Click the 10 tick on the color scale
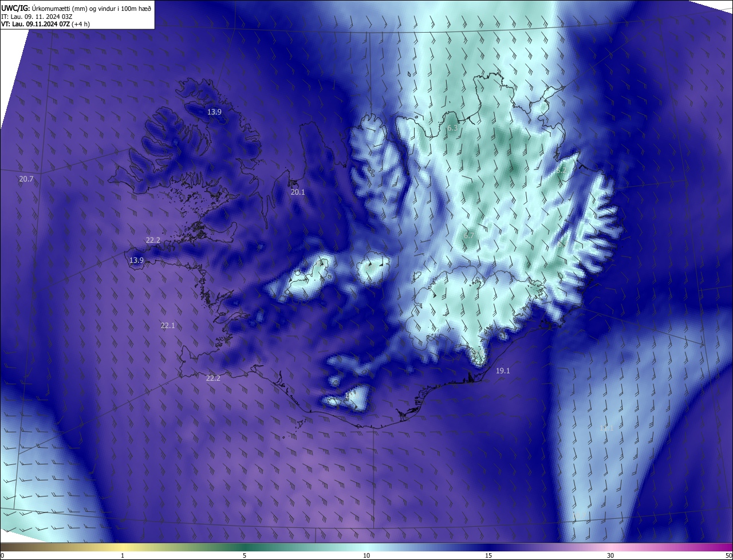This screenshot has width=733, height=560. (366, 555)
